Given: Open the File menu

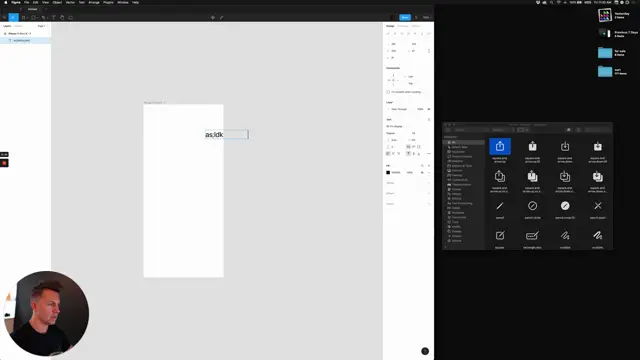Looking at the screenshot, I should pos(27,2).
